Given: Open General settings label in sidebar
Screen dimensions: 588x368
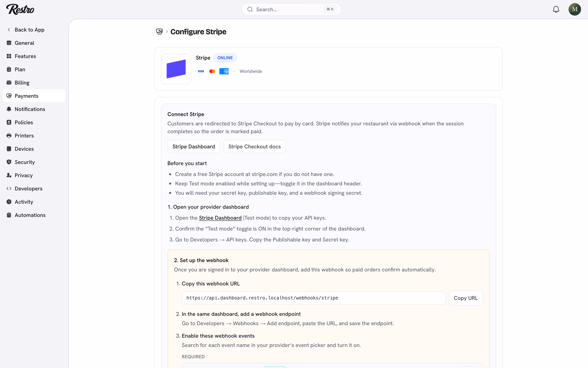Looking at the screenshot, I should (24, 43).
